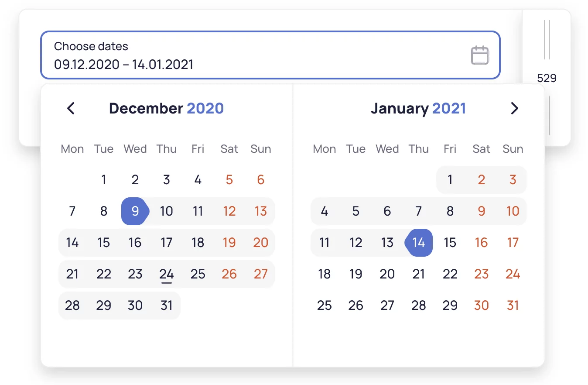Click the January 2021 year label

pyautogui.click(x=449, y=108)
